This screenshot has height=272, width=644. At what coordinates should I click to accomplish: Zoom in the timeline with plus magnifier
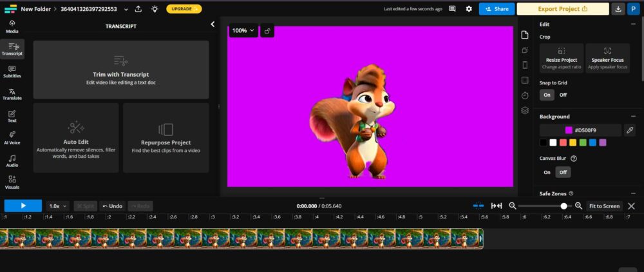coord(578,206)
